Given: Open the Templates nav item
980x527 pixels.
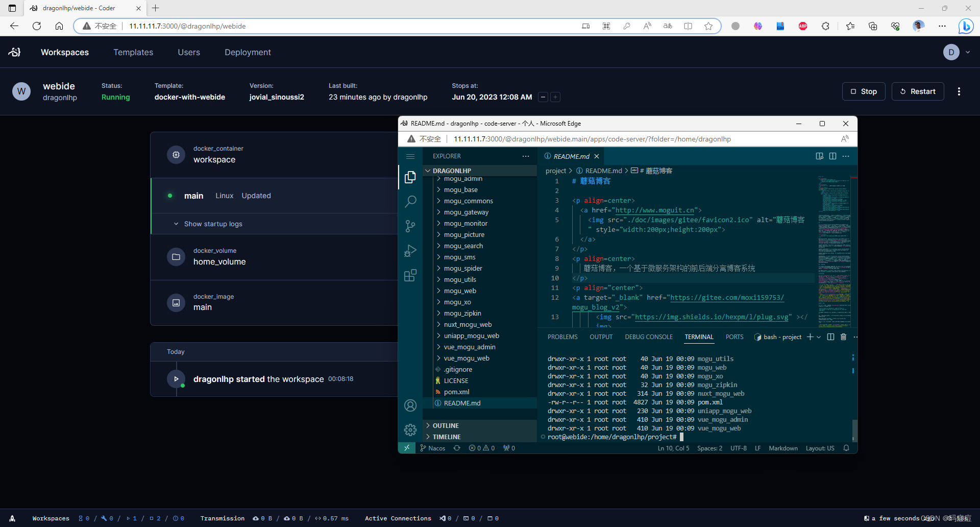Looking at the screenshot, I should pyautogui.click(x=133, y=52).
